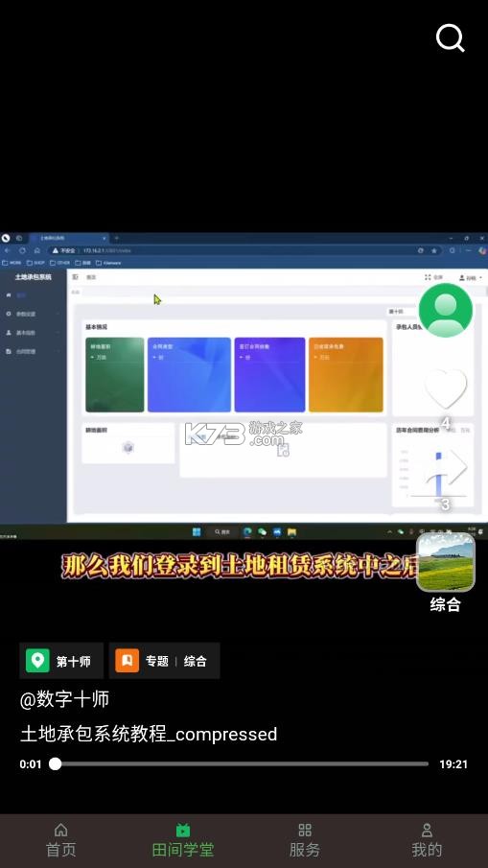Screen dimensions: 488x868
Task: Click the 0:01 elapsed time label
Action: [31, 764]
